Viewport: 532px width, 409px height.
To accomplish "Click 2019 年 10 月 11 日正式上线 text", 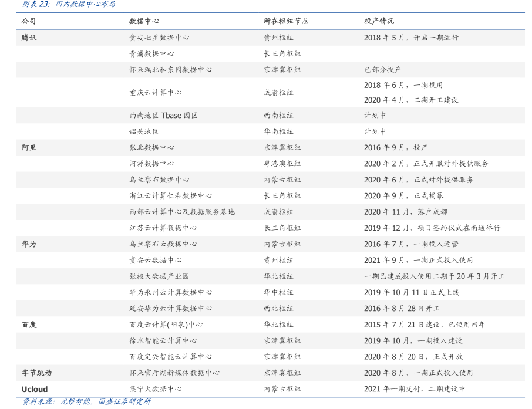I will pos(411,292).
